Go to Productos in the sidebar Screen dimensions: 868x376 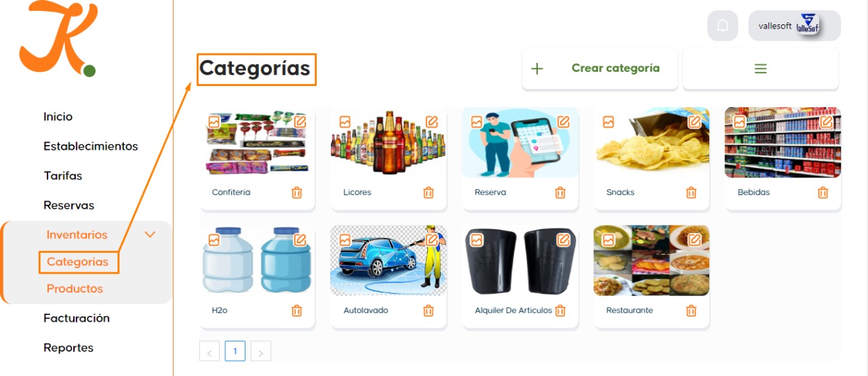pos(75,289)
